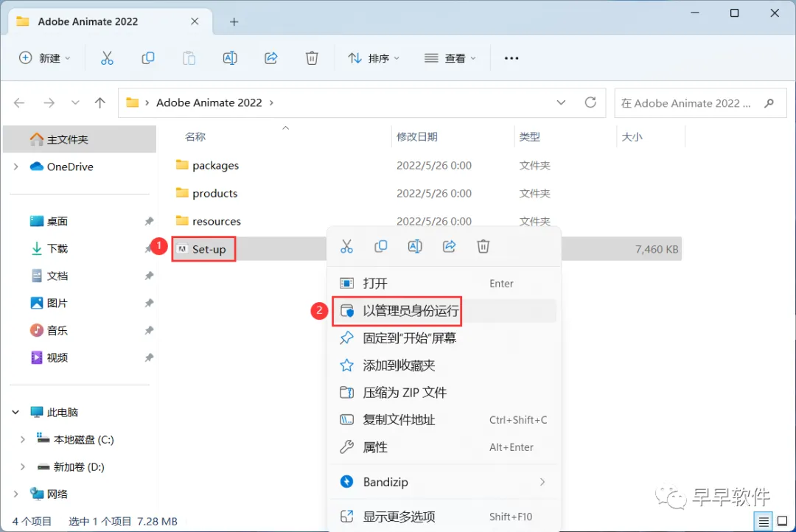The image size is (796, 532).
Task: Open the 查看 view dropdown
Action: 450,58
